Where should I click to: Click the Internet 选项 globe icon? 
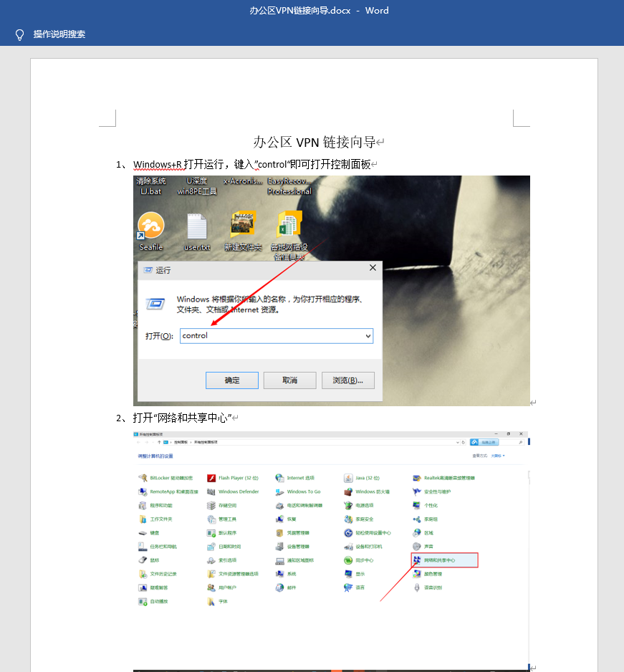tap(280, 478)
